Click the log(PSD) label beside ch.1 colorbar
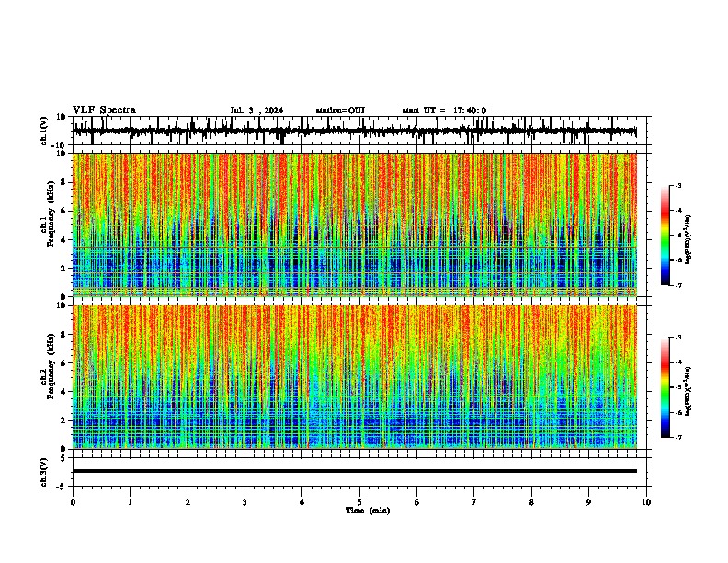 (688, 240)
